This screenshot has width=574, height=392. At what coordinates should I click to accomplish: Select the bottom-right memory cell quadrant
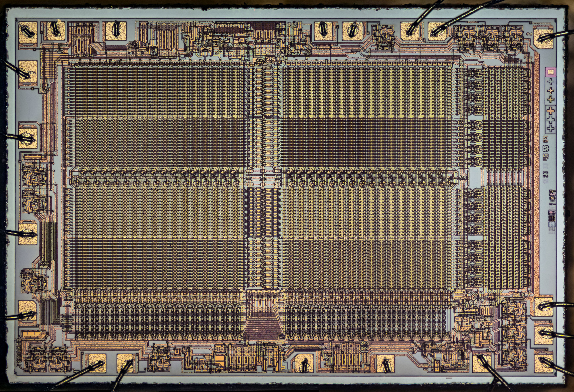coord(368,238)
